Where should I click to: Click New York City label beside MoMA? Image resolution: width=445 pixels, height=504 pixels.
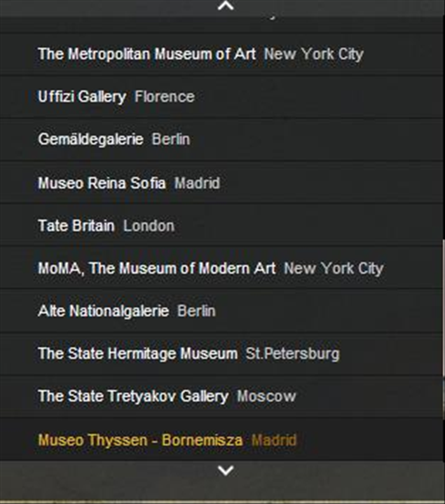point(334,268)
